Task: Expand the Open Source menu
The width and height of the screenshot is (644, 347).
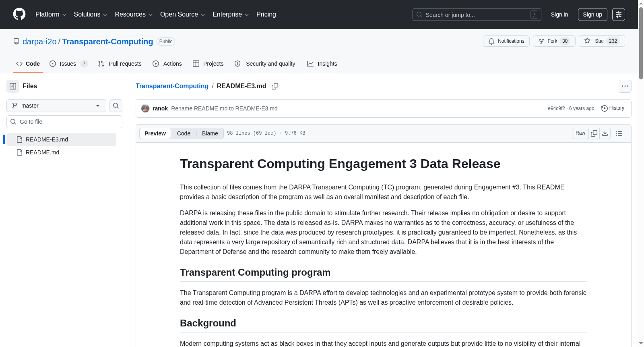Action: (183, 15)
